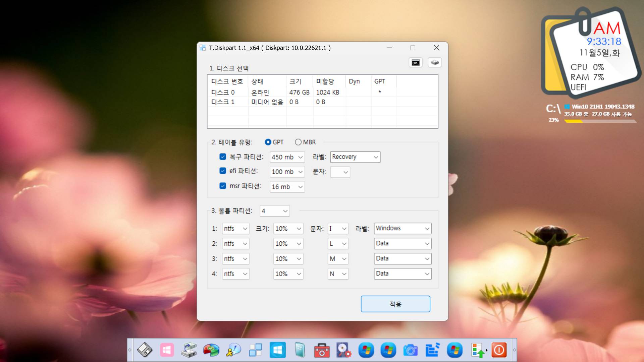The width and height of the screenshot is (644, 362).
Task: Open the teal box dock icon
Action: [x=300, y=350]
